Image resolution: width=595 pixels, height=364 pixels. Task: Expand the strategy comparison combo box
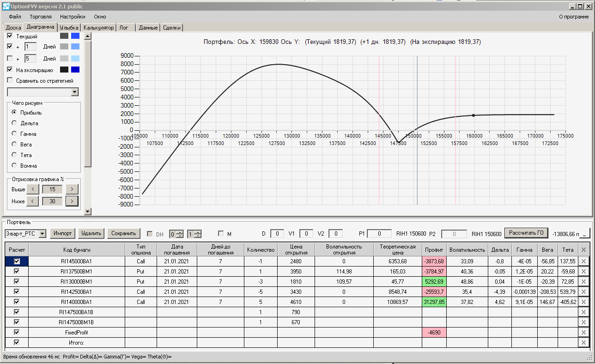click(x=75, y=92)
